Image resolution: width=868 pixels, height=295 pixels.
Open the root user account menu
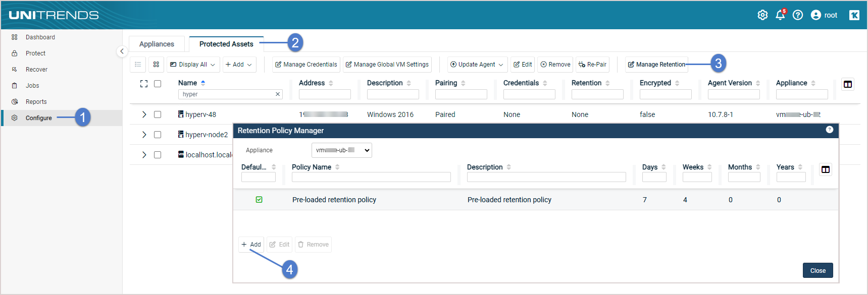point(824,15)
